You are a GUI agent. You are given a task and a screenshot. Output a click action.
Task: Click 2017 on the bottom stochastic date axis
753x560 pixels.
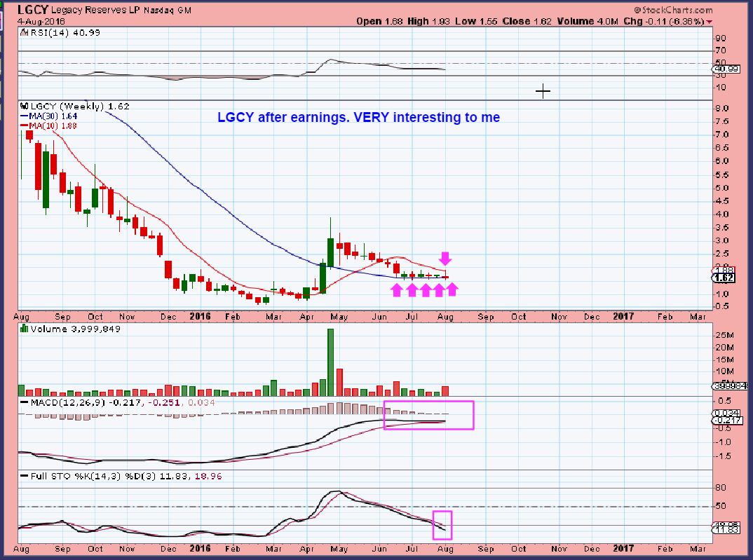[623, 548]
